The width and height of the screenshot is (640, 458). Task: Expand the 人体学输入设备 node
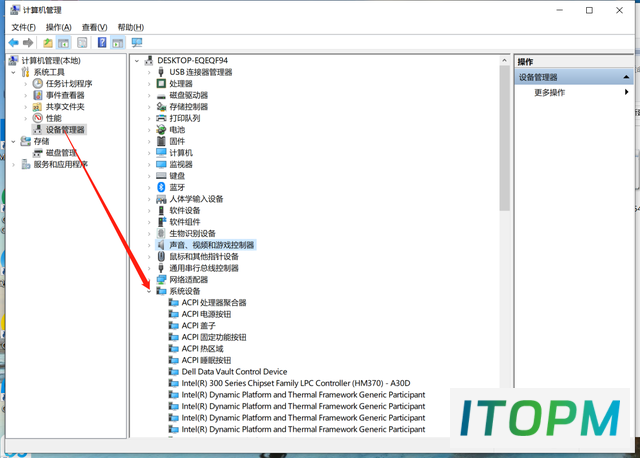(x=149, y=199)
